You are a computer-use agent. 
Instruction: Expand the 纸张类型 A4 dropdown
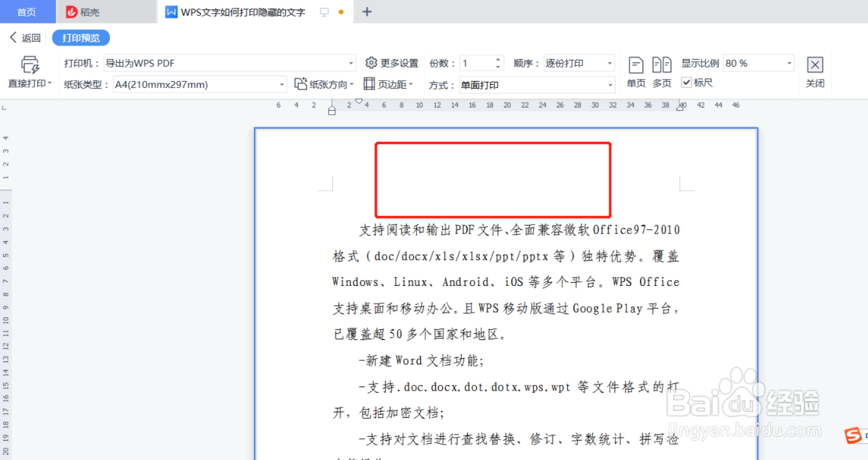pyautogui.click(x=281, y=85)
